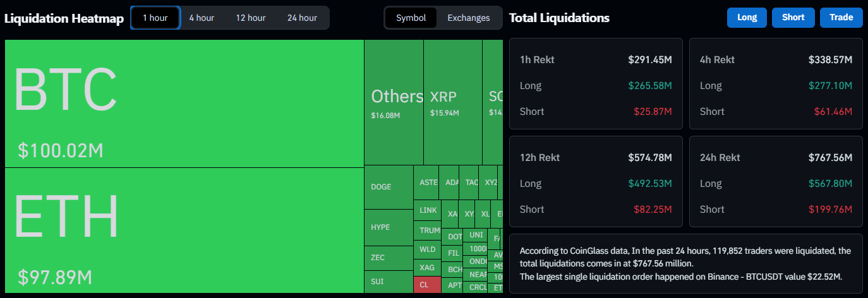Open the 12h Rekt card label
Viewport: 868px width, 298px height.
pos(539,157)
